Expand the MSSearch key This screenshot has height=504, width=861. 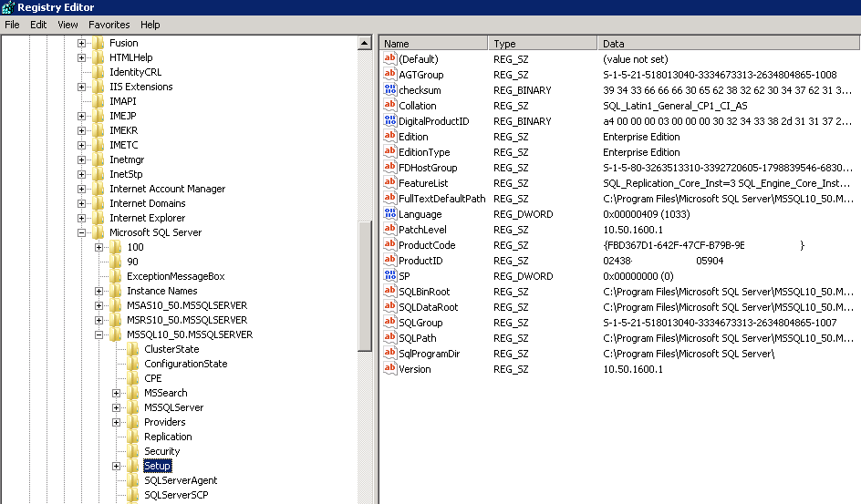(117, 393)
